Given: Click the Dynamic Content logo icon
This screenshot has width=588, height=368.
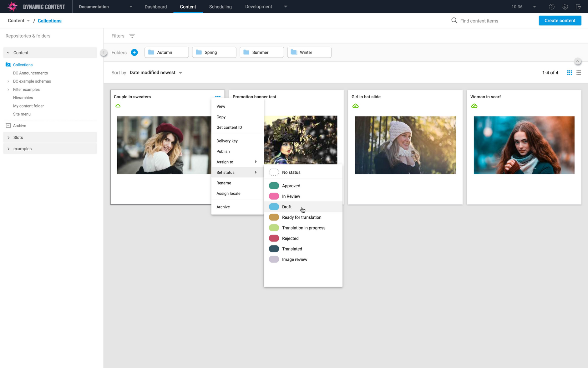Looking at the screenshot, I should (13, 6).
